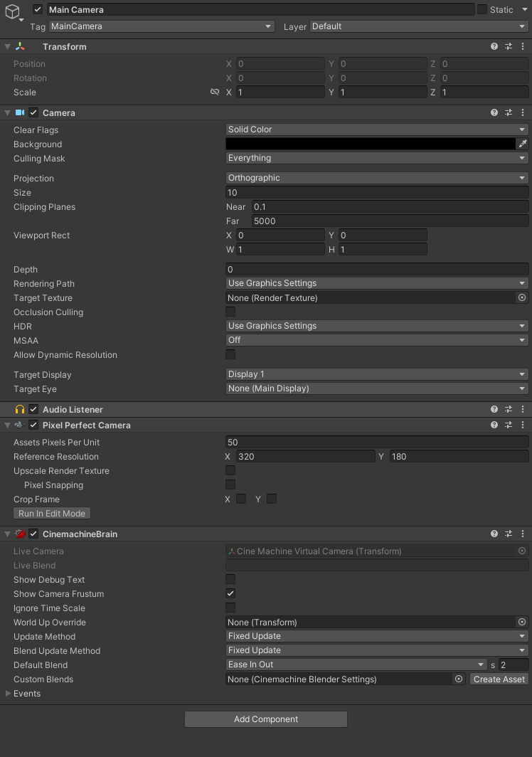532x757 pixels.
Task: Click the Run In Edit Mode button
Action: 52,513
